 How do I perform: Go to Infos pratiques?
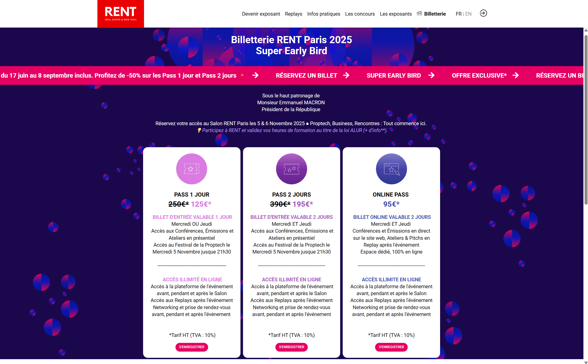coord(323,14)
